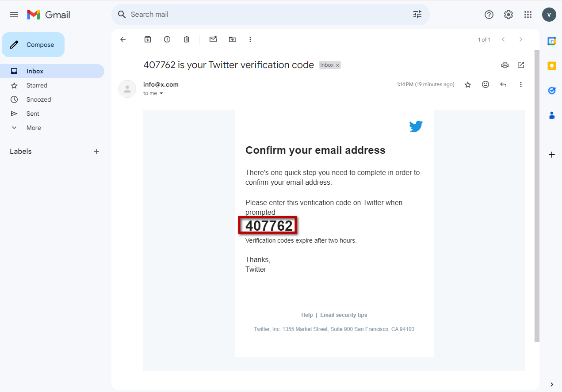Get add-ons plus icon
Screen dimensions: 562x392
(x=552, y=155)
